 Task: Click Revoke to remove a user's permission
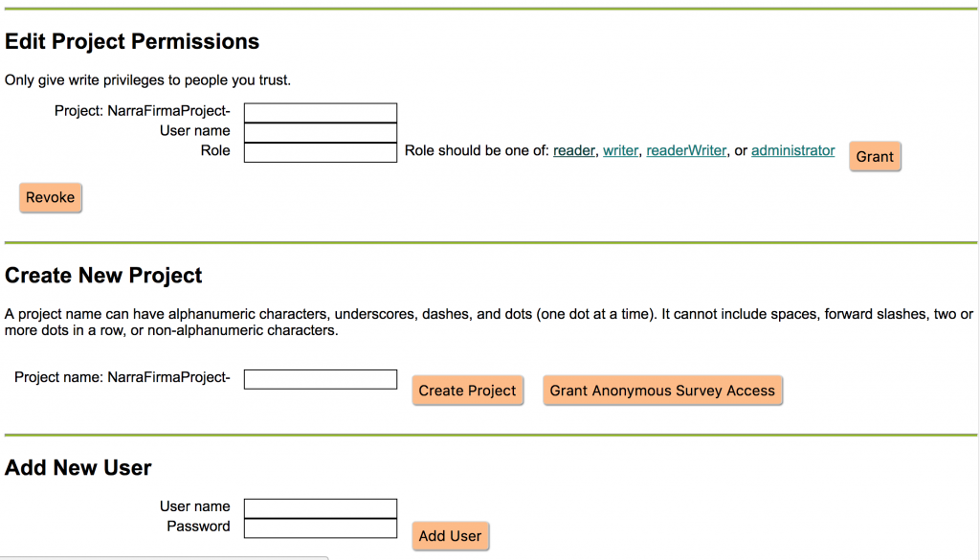click(x=50, y=197)
